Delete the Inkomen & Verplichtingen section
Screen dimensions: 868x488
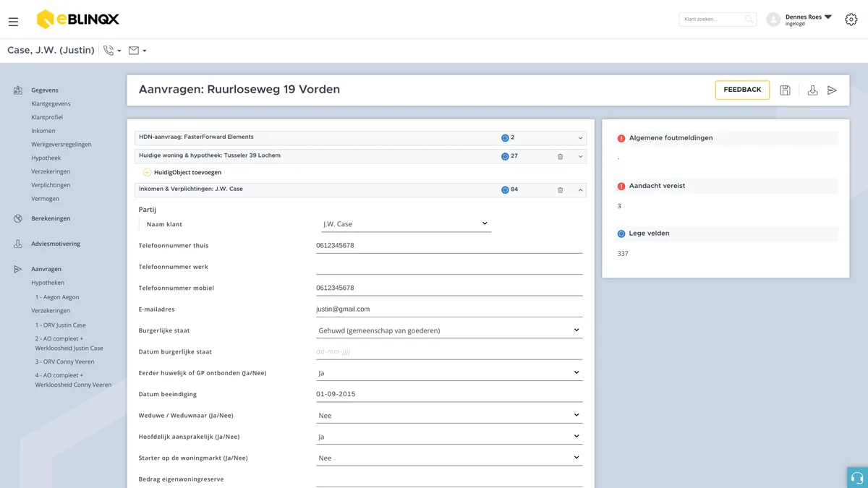click(x=560, y=190)
